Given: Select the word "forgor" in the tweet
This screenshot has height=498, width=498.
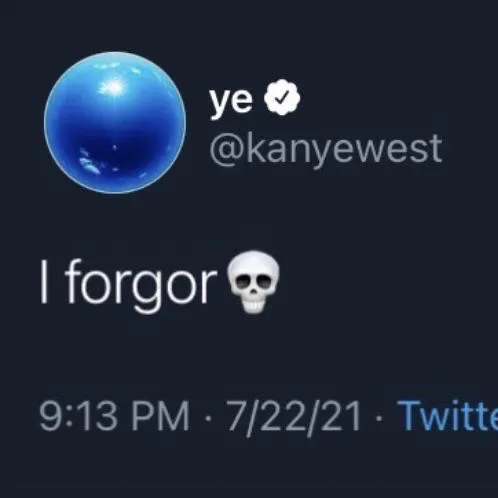Looking at the screenshot, I should coord(141,286).
